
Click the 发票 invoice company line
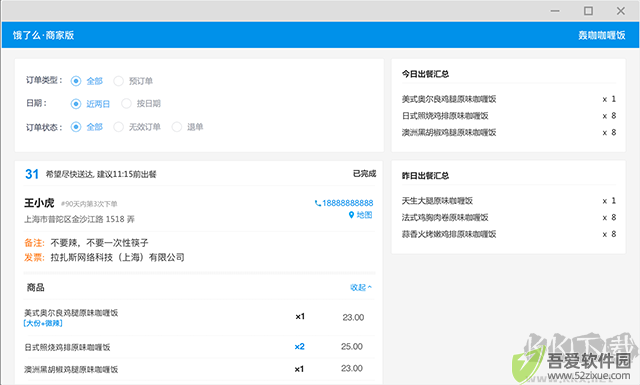coord(104,257)
